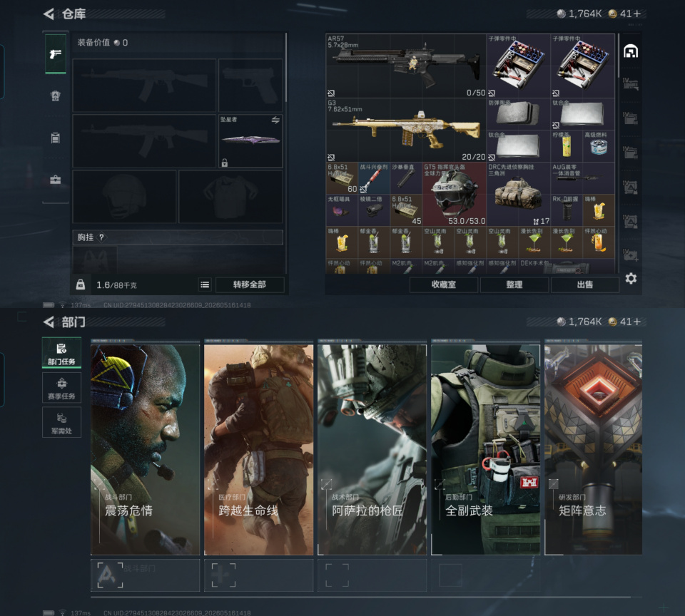Select the 沙暴垂直 grip item

(406, 178)
